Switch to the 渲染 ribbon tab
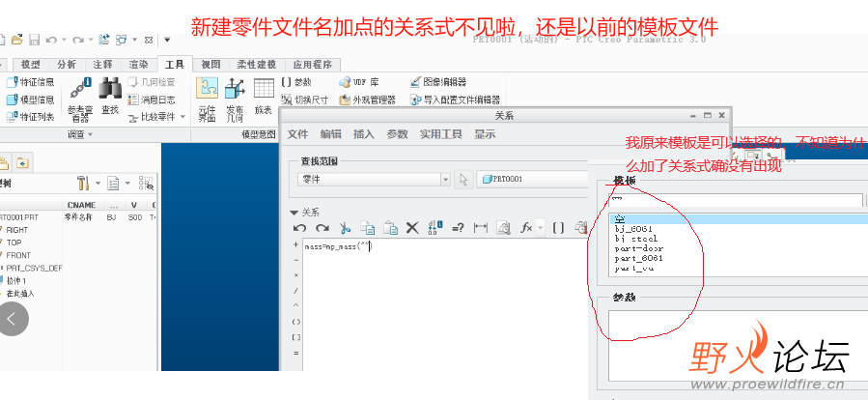The image size is (868, 400). pos(138,65)
